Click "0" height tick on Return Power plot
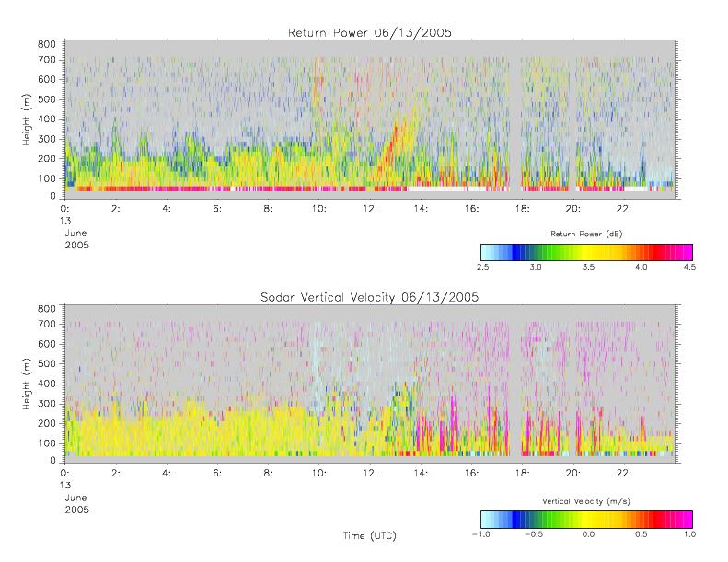 click(x=53, y=196)
